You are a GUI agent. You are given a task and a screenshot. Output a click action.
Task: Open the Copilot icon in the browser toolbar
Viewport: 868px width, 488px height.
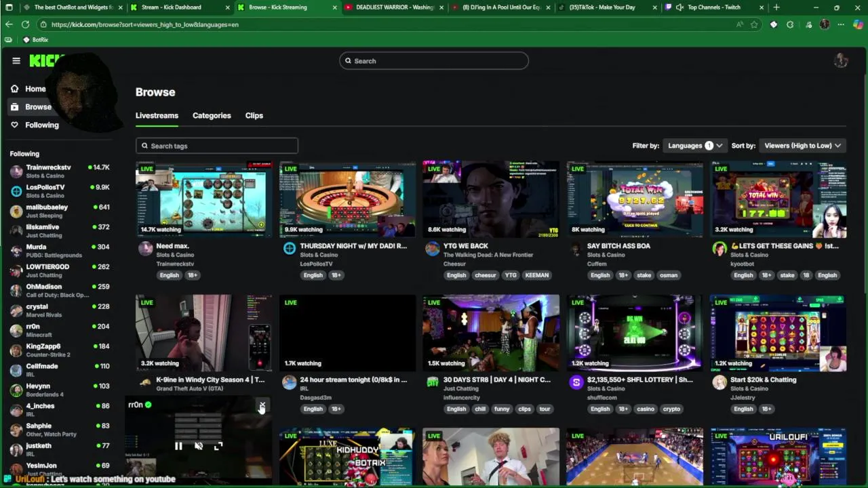[858, 24]
